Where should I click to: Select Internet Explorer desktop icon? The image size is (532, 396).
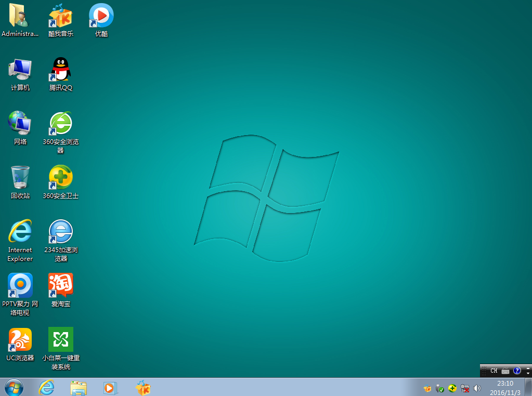20,241
